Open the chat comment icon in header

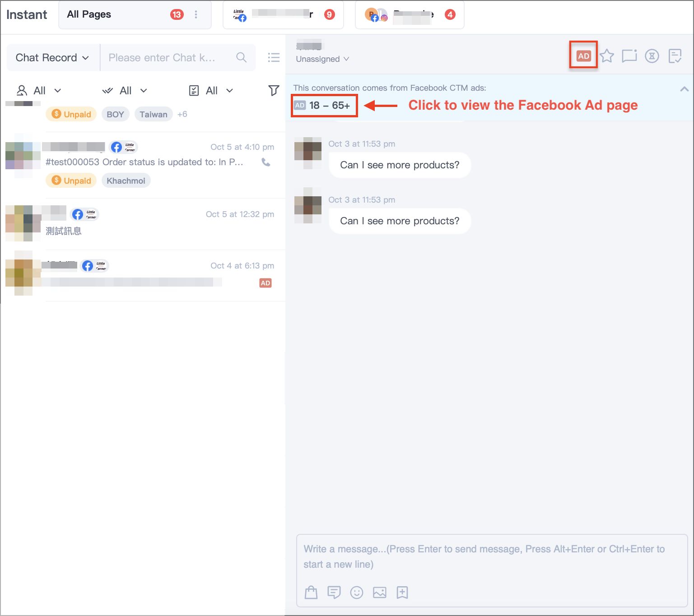[x=629, y=56]
